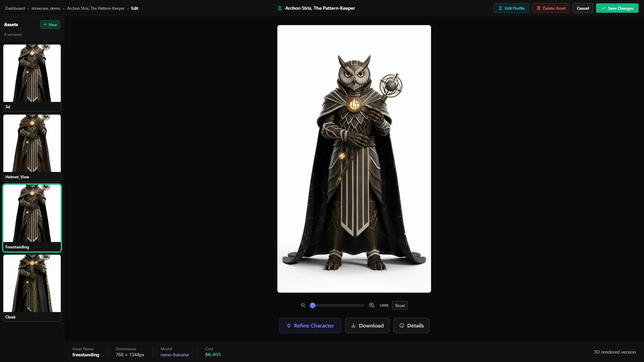Image resolution: width=644 pixels, height=362 pixels.
Task: Click the zoom in magnifier icon
Action: pos(372,305)
